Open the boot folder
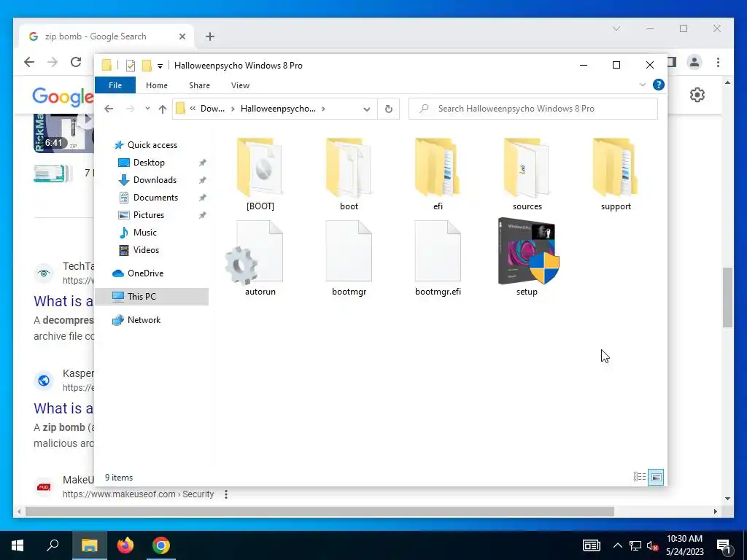 349,174
